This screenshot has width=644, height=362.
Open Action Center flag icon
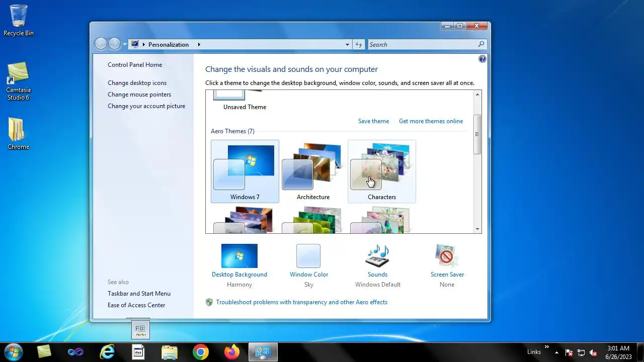coord(569,352)
